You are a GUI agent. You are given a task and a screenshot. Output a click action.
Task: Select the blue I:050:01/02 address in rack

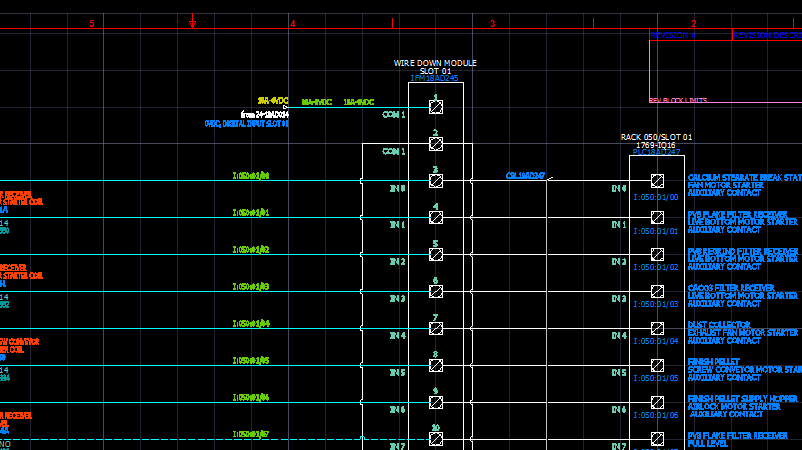tap(656, 267)
